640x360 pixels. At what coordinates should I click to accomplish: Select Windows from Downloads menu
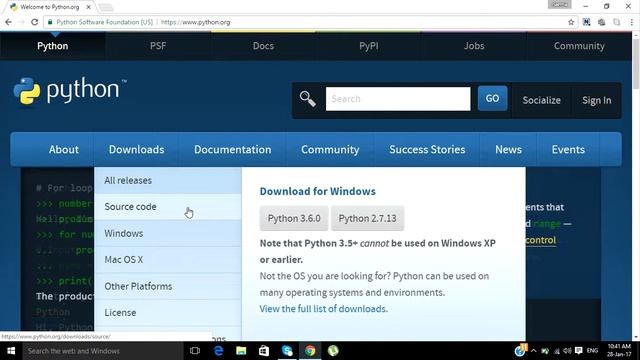click(168, 233)
